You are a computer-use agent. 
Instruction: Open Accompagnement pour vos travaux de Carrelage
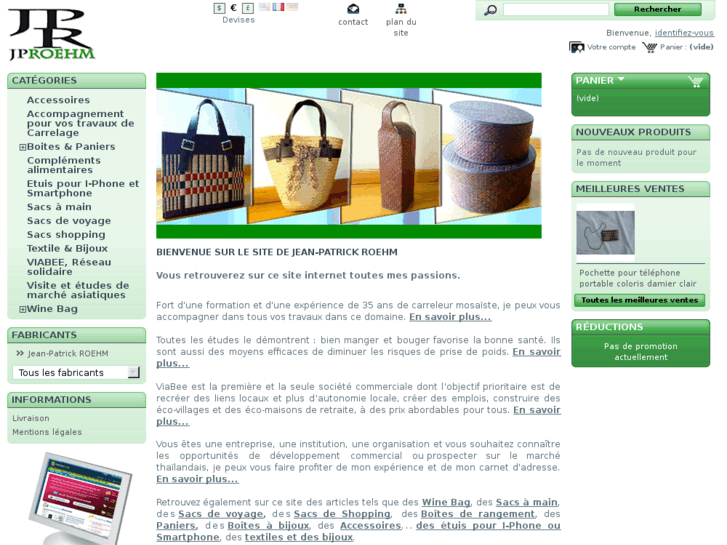coord(80,123)
